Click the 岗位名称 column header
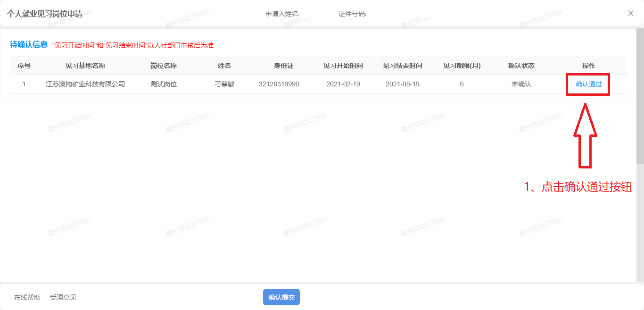The image size is (644, 310). [x=164, y=66]
